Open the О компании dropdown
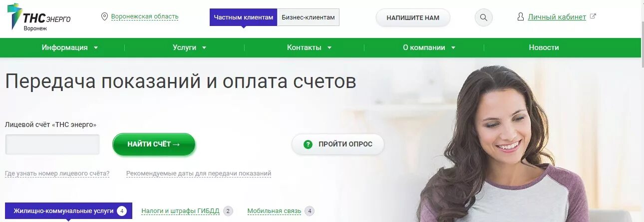644x222 pixels. click(429, 47)
